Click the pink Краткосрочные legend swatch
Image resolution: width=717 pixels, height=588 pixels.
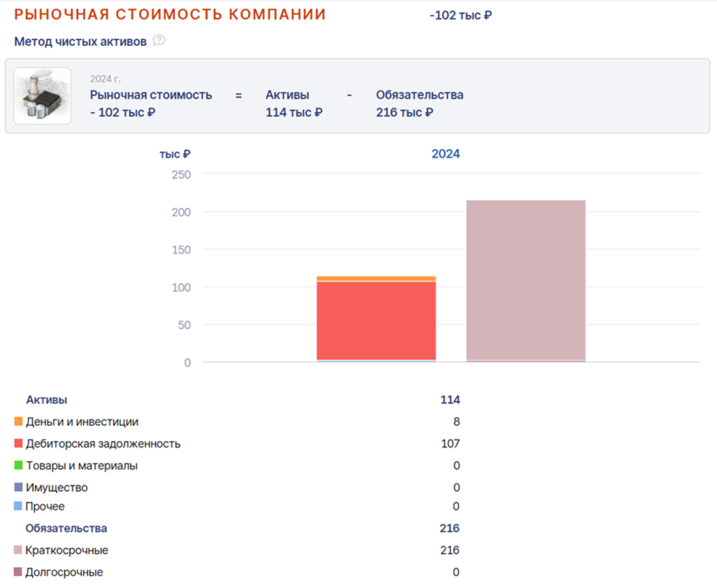[18, 549]
